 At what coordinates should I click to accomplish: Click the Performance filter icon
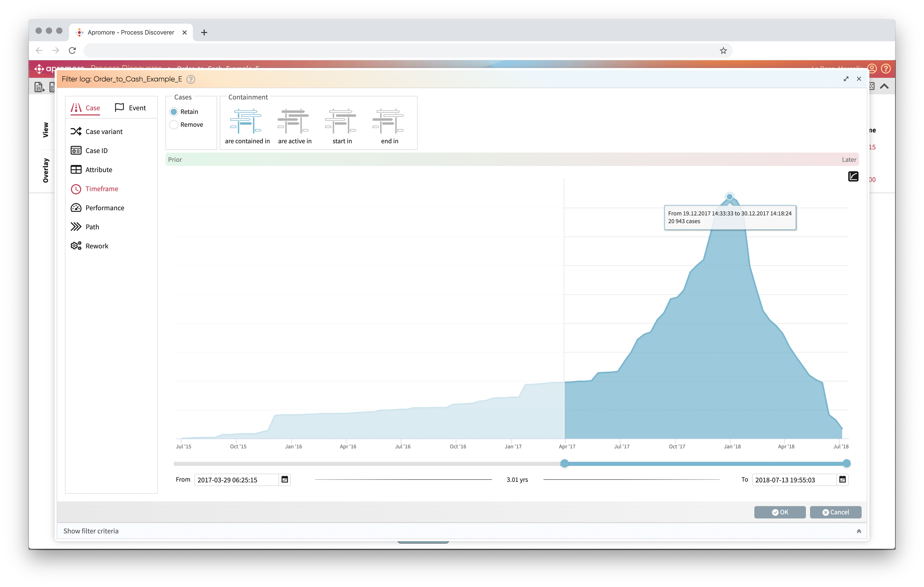(x=76, y=207)
